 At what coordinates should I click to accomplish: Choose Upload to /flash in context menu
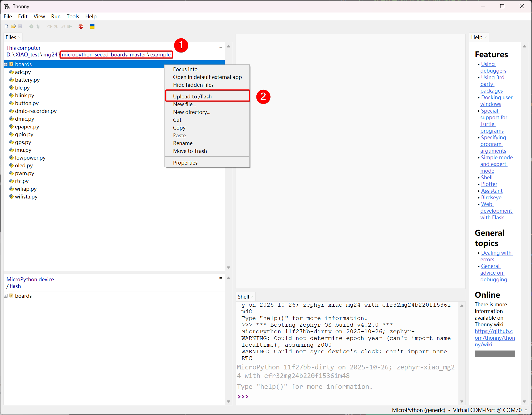coord(192,96)
